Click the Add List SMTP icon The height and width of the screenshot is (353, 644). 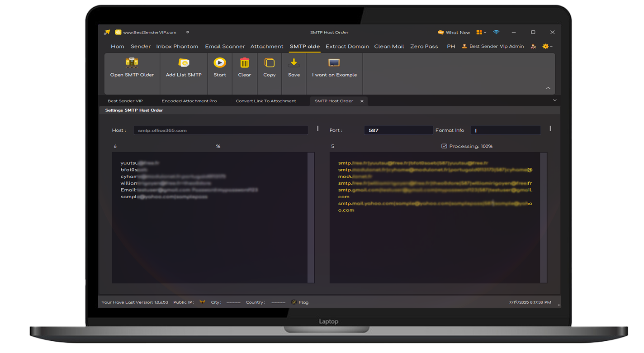click(x=184, y=62)
